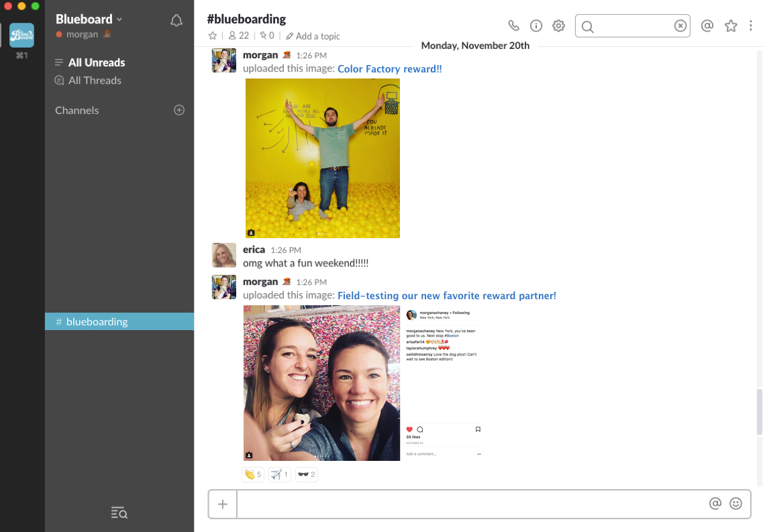Click the message list scrollbar

(x=759, y=411)
